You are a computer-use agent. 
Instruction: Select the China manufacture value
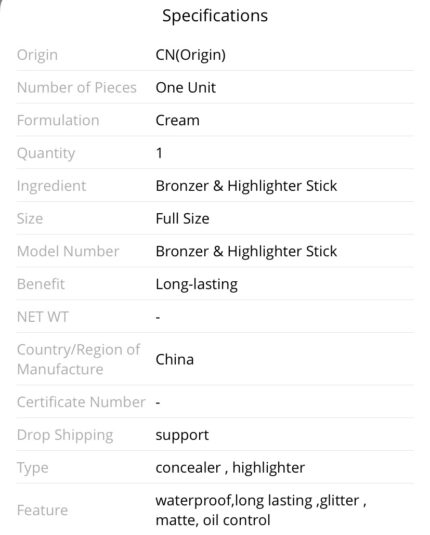point(174,359)
